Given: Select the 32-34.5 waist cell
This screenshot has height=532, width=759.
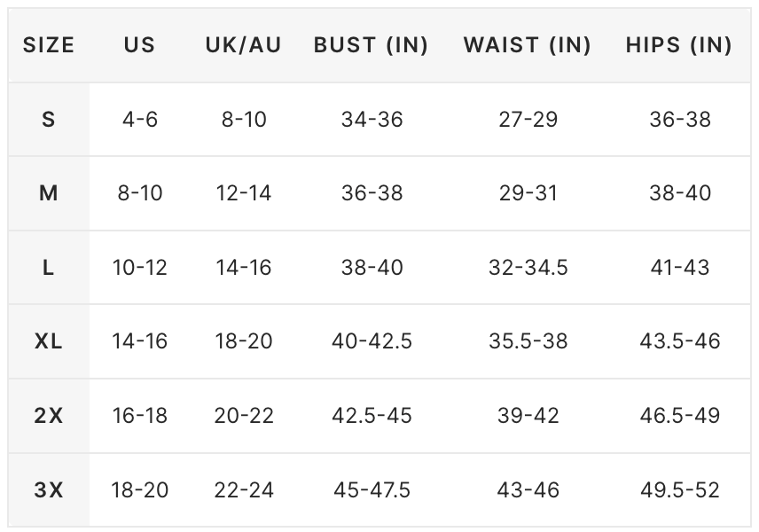Looking at the screenshot, I should [x=528, y=267].
